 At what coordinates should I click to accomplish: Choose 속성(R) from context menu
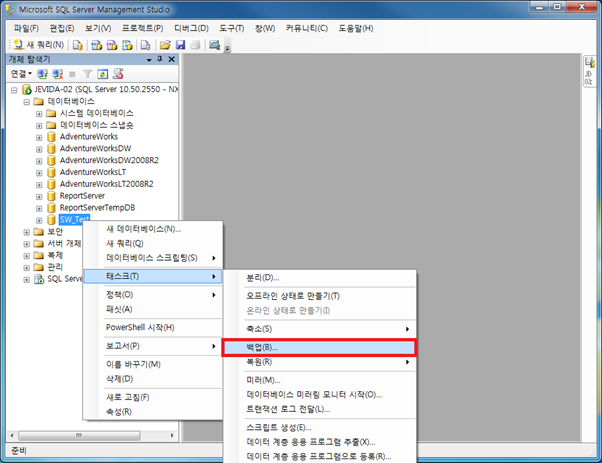pos(153,412)
